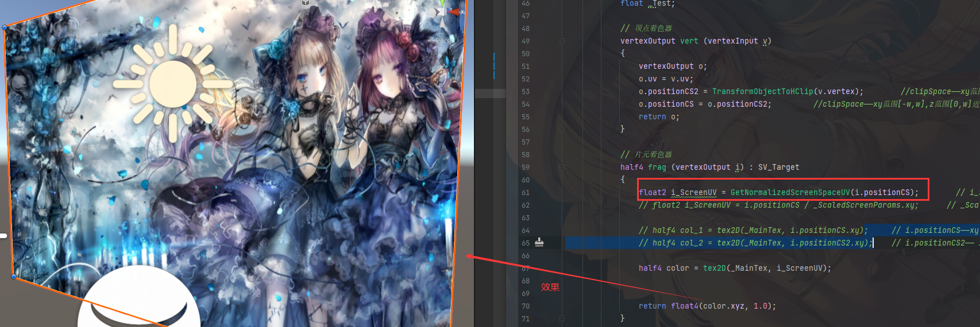Viewport: 980px width, 327px height.
Task: Click 'return float4(color.xyz, 1.0);' statement
Action: click(707, 306)
